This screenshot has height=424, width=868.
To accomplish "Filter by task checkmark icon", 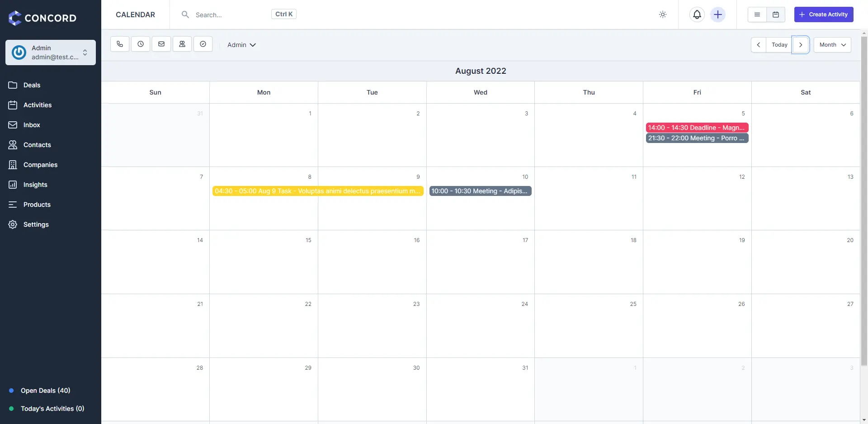I will click(203, 44).
